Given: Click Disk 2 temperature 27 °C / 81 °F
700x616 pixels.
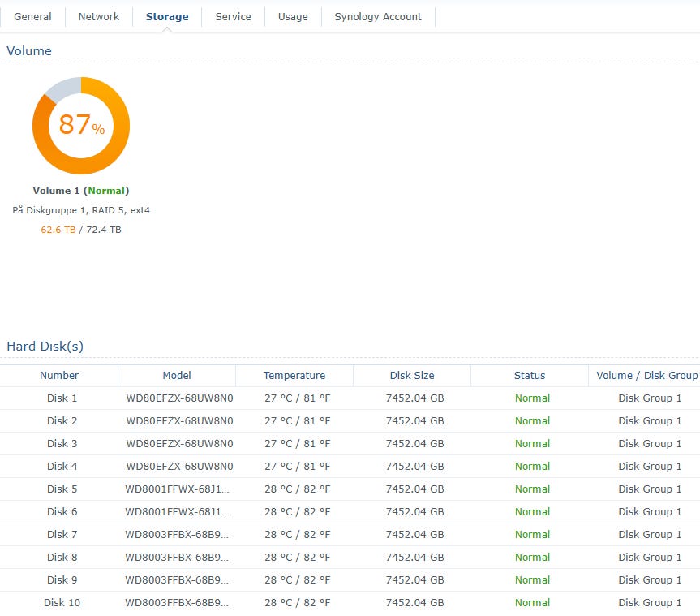Looking at the screenshot, I should [298, 421].
